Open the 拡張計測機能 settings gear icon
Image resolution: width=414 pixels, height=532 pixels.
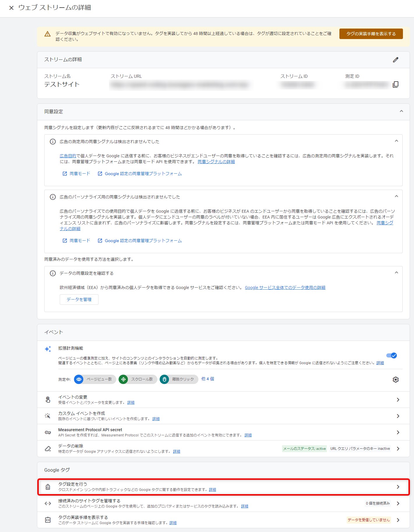(395, 379)
